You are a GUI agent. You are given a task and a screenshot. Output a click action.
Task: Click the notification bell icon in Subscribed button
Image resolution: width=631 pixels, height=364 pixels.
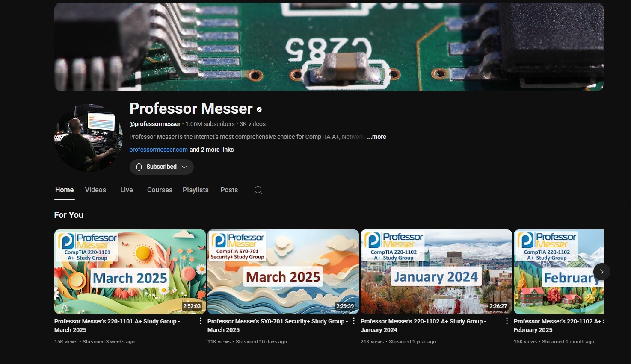click(139, 167)
